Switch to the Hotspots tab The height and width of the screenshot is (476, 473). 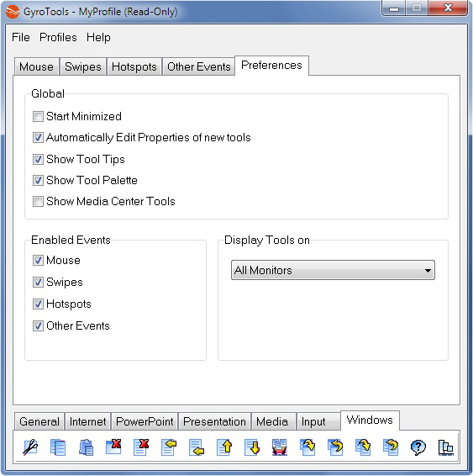pyautogui.click(x=134, y=66)
